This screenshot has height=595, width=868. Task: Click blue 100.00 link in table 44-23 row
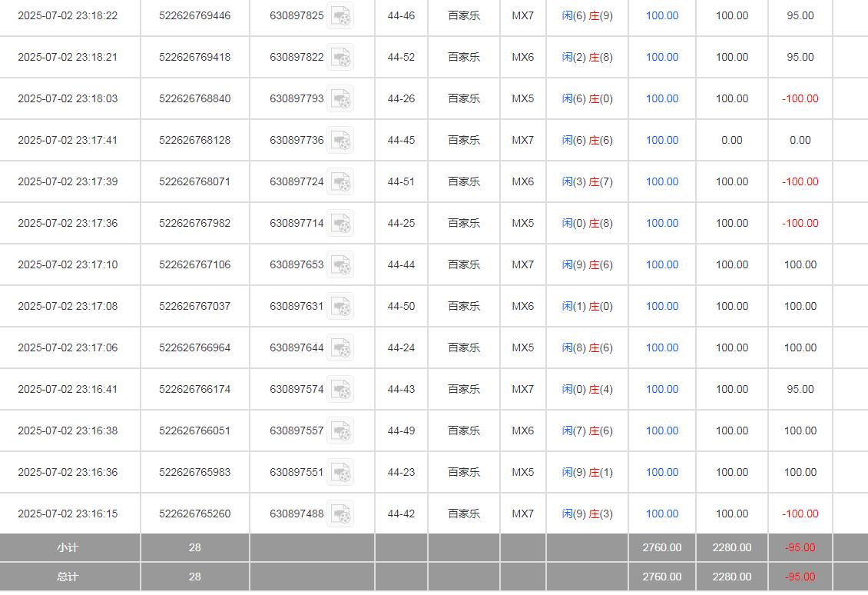[661, 473]
